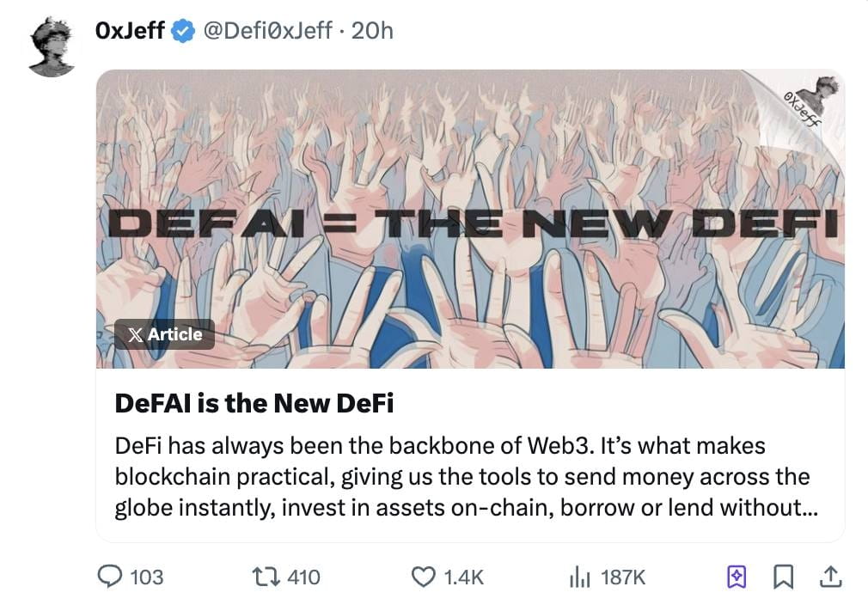
Task: Click the purple sparkle bookmark icon
Action: (736, 577)
